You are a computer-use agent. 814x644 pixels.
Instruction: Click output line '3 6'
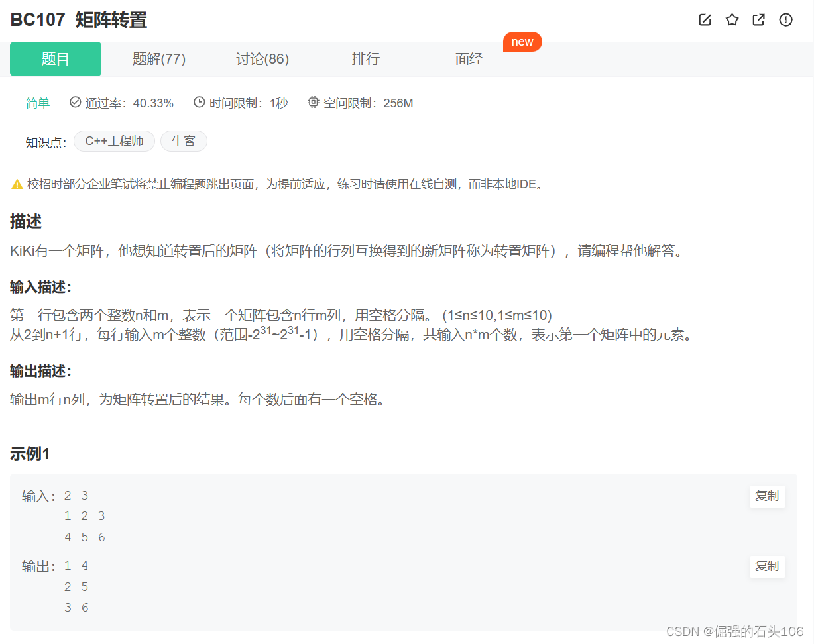click(x=76, y=608)
